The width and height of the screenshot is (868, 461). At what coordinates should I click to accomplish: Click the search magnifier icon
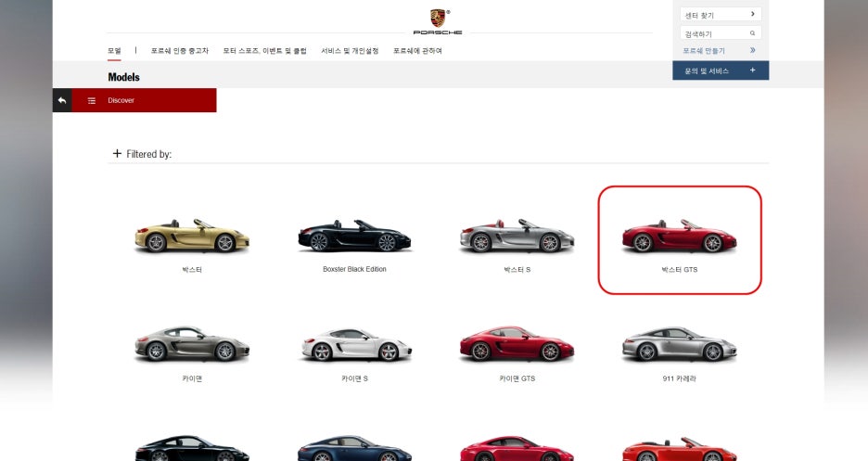click(752, 33)
